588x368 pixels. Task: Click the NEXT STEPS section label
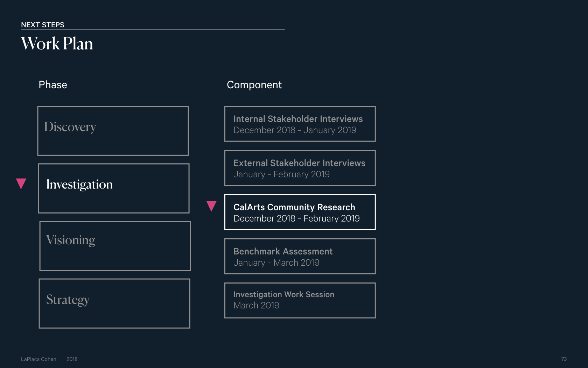pos(43,25)
